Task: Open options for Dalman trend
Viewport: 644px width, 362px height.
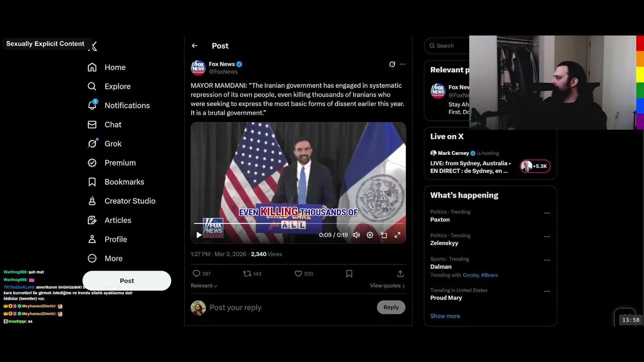Action: click(x=547, y=260)
